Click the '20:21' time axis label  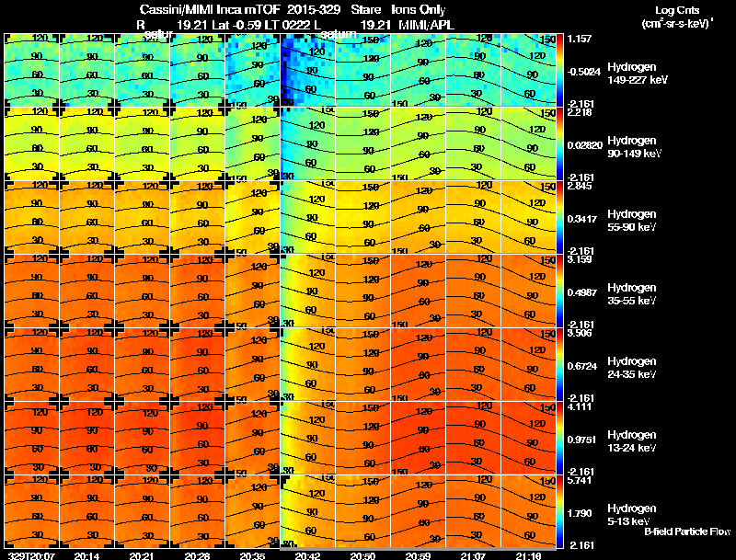coord(142,555)
